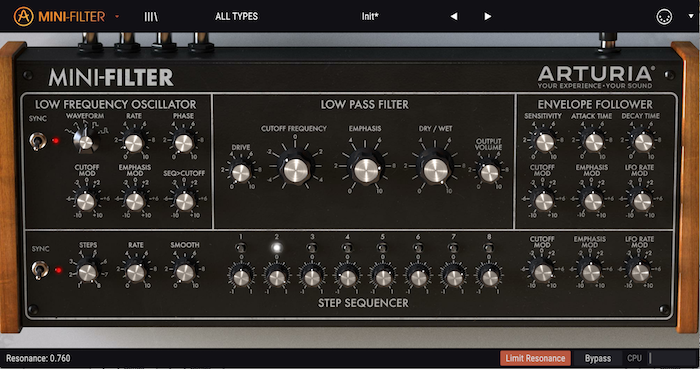The width and height of the screenshot is (700, 369).
Task: Go to next preset arrow
Action: 488,17
